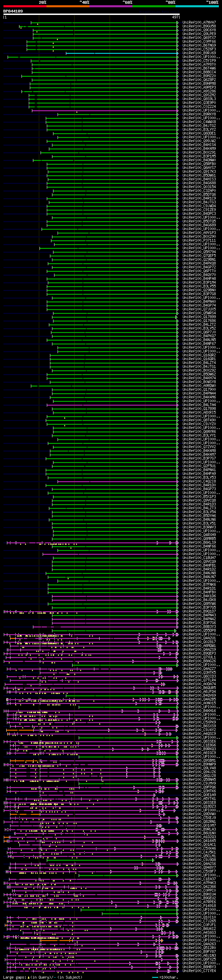222x980 pixels.
Task: Click the end position label 497
Action: point(175,17)
